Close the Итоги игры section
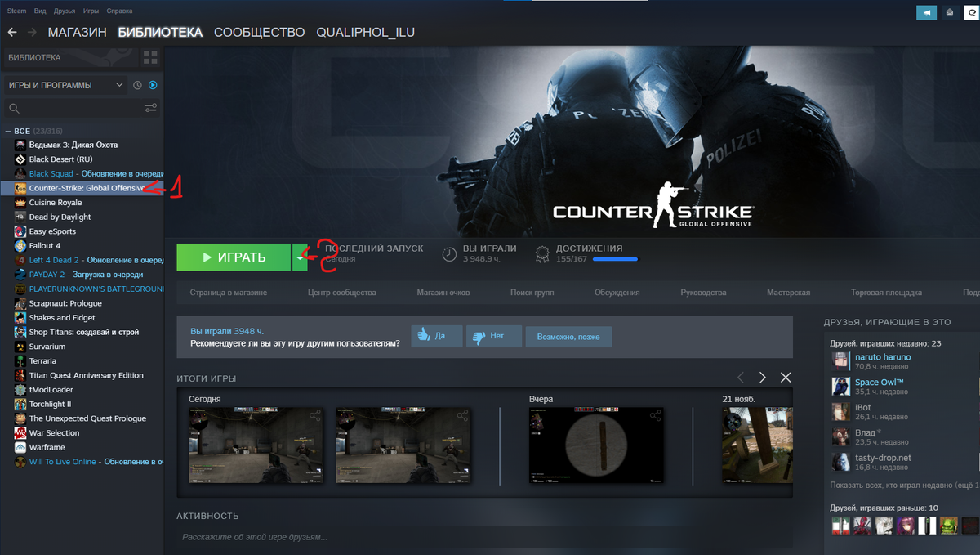Viewport: 980px width, 555px height. coord(786,378)
